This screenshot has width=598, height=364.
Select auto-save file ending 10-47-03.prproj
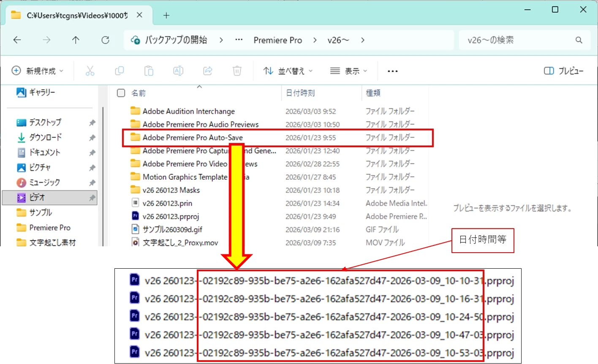click(321, 335)
